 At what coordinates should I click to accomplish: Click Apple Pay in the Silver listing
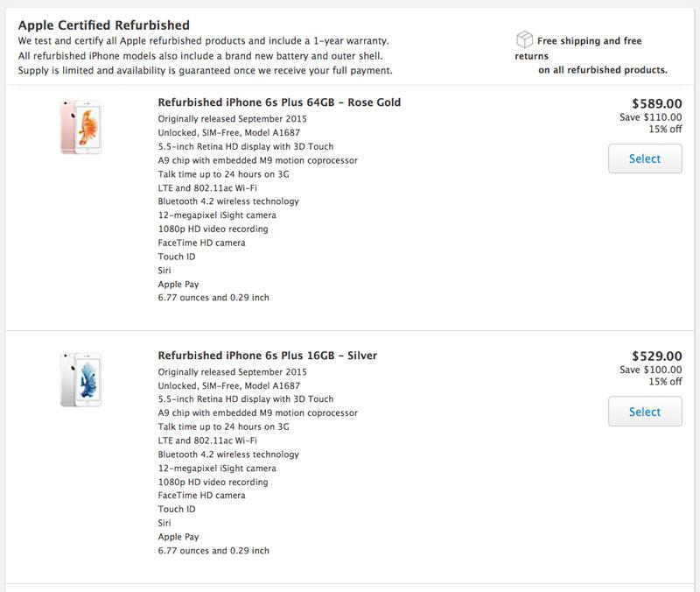[x=178, y=537]
